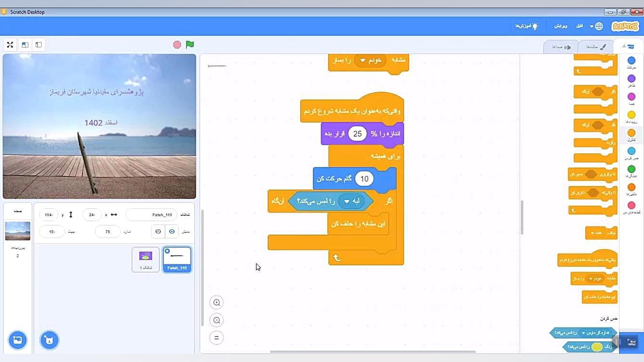Open the ویرایش (Edit) menu
This screenshot has height=362, width=644.
[561, 26]
